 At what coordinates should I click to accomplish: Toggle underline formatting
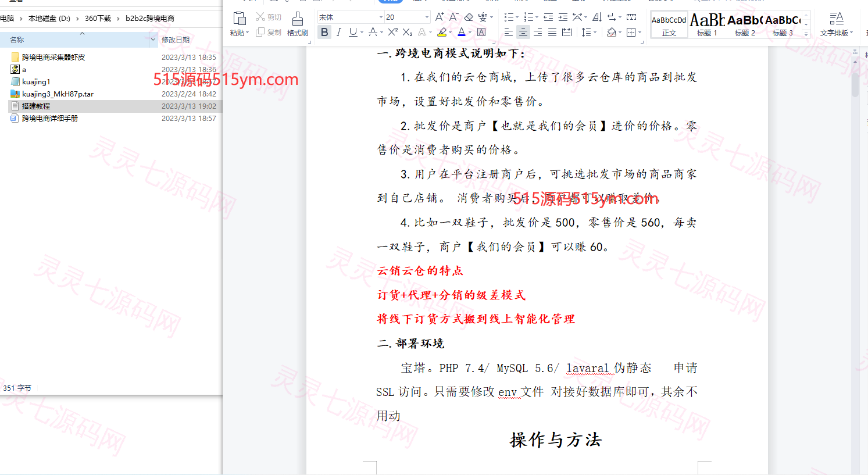(x=353, y=33)
